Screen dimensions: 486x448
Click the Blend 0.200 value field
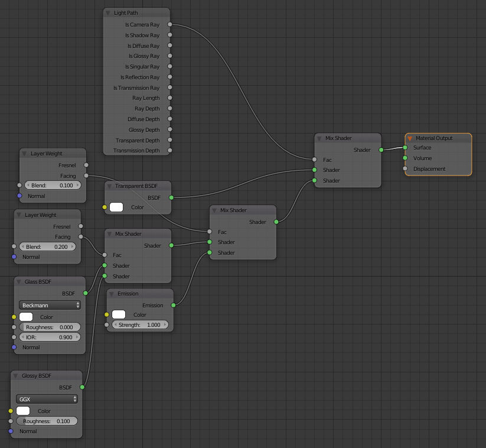click(47, 247)
